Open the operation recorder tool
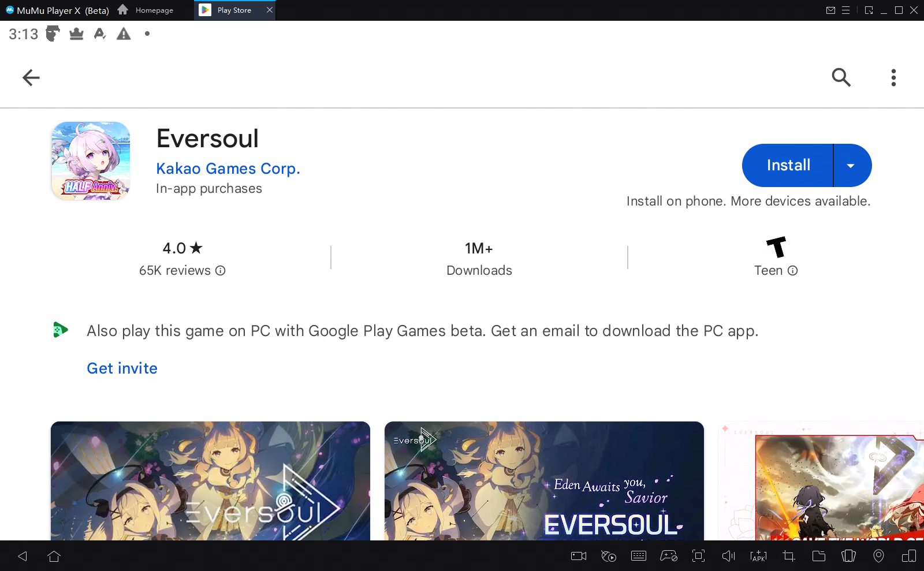This screenshot has height=571, width=924. (x=608, y=556)
